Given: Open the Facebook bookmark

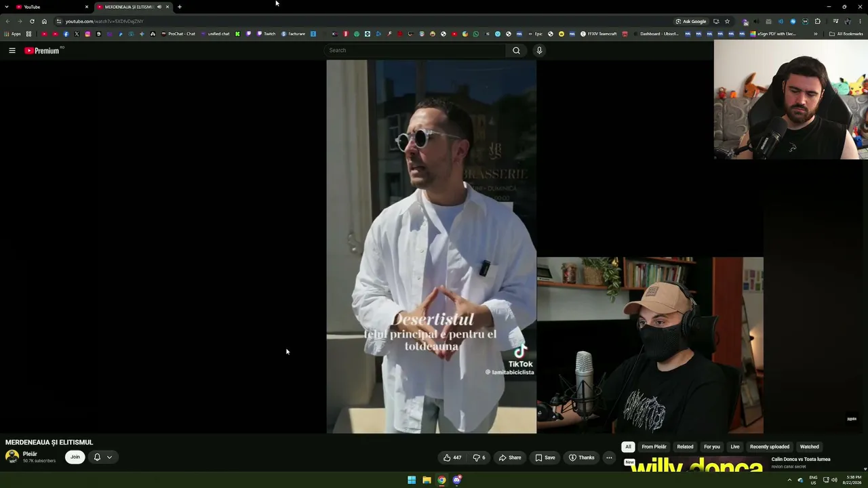Looking at the screenshot, I should (66, 34).
